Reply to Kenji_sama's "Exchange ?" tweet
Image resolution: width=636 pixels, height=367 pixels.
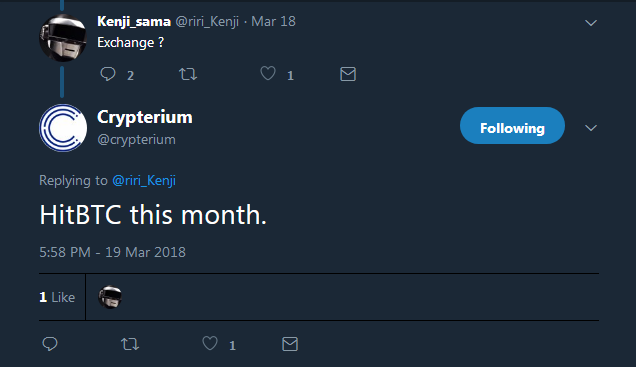pyautogui.click(x=108, y=74)
